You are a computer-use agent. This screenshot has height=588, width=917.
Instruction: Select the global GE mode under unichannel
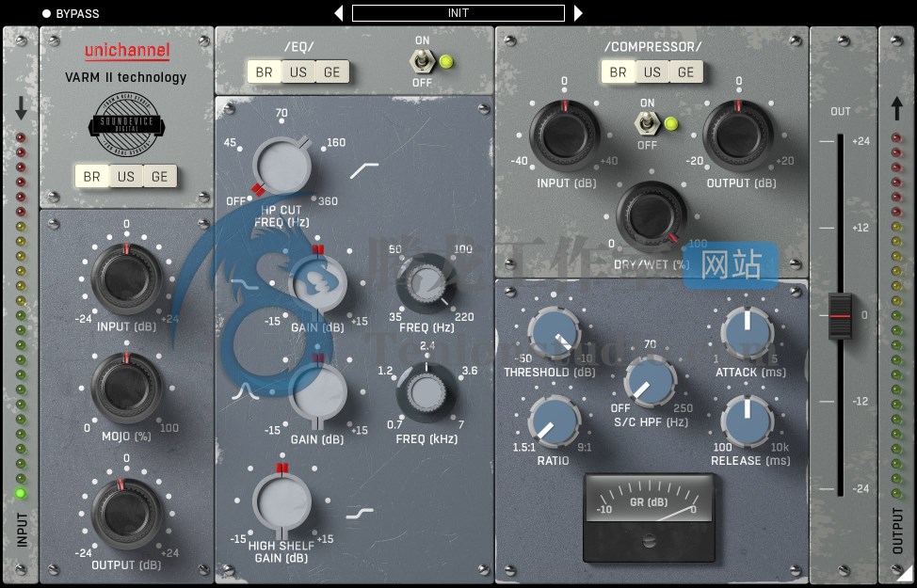click(x=159, y=176)
